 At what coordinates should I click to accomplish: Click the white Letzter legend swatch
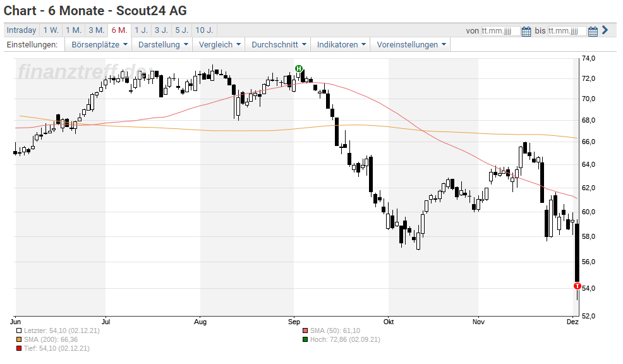[x=19, y=331]
